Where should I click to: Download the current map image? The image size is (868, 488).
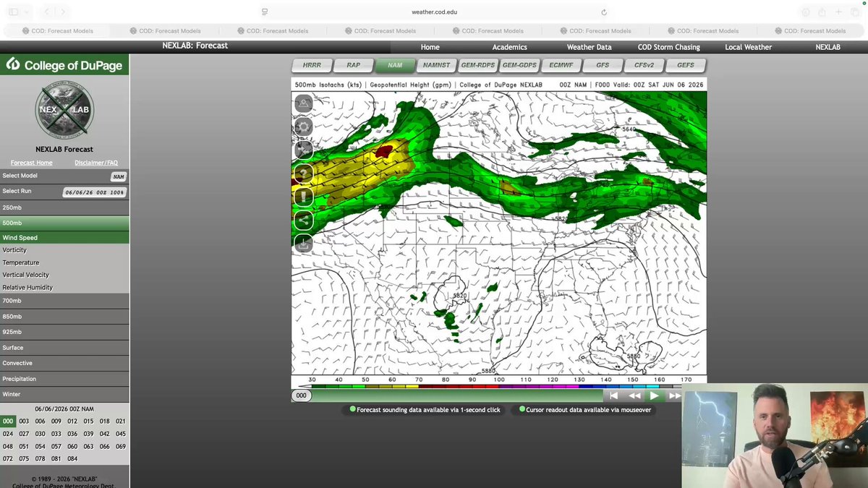click(x=303, y=244)
